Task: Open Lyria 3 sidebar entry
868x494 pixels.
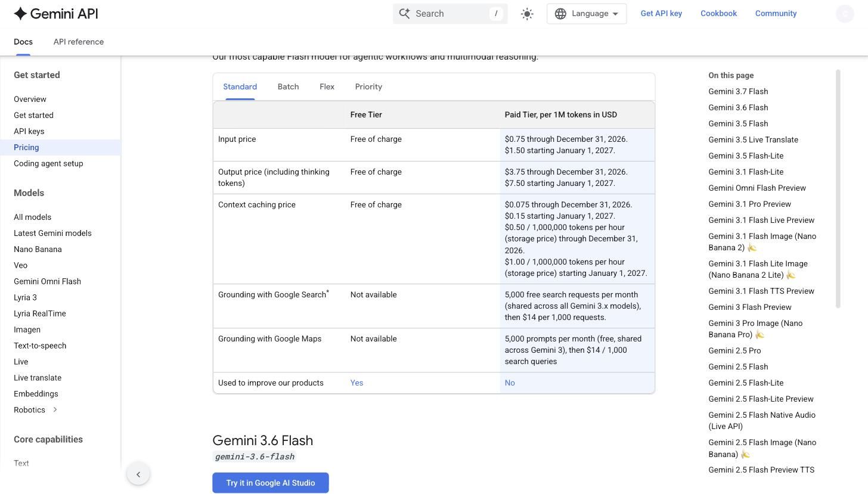Action: point(25,297)
